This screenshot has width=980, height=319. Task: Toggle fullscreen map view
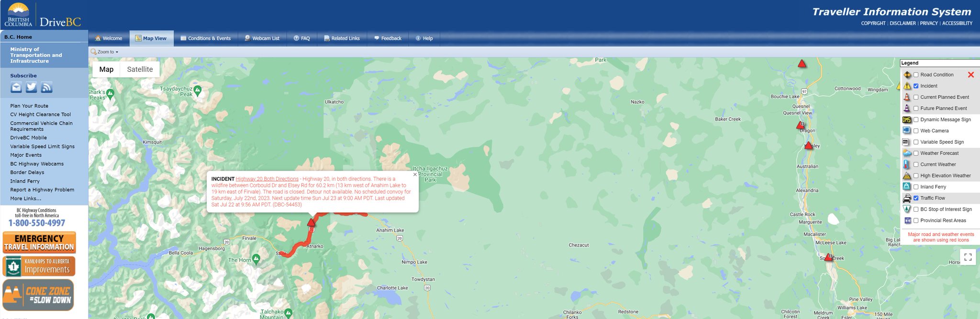point(968,257)
